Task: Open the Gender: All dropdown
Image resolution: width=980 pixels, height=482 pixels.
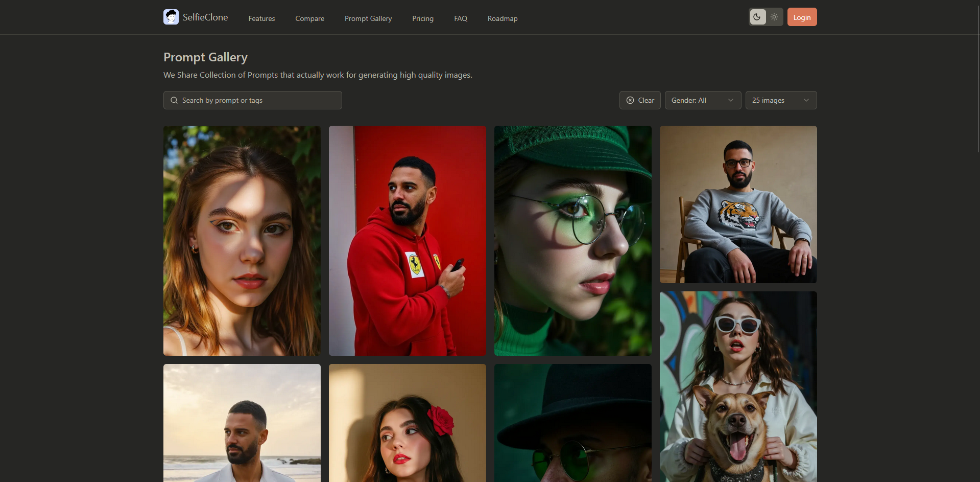Action: pyautogui.click(x=702, y=100)
